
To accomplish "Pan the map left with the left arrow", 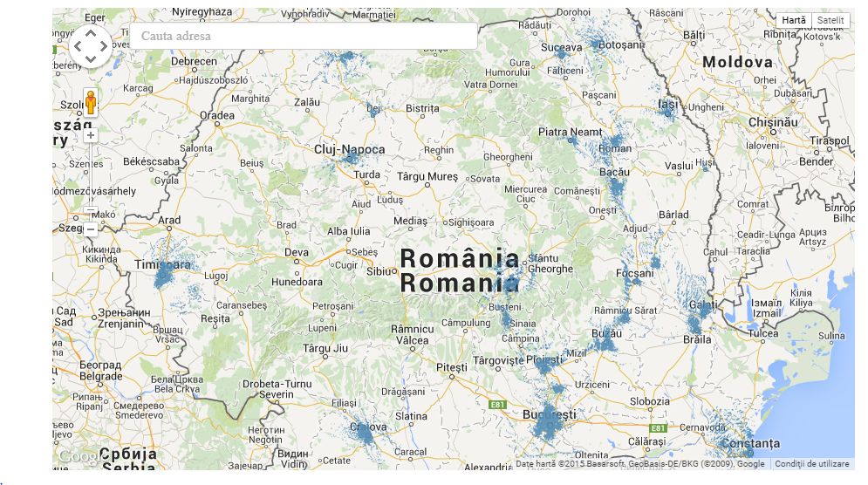I will 78,46.
